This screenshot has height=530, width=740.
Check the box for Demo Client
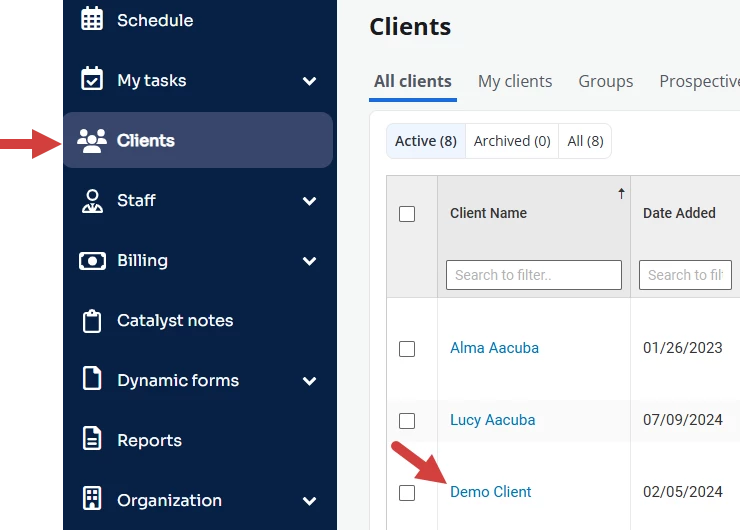(x=407, y=493)
